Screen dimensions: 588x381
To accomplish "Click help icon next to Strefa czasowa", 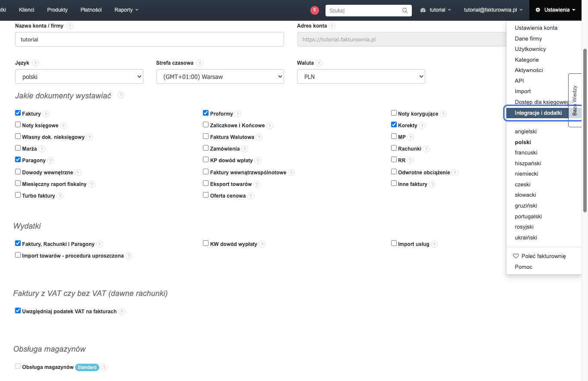I will tap(199, 63).
